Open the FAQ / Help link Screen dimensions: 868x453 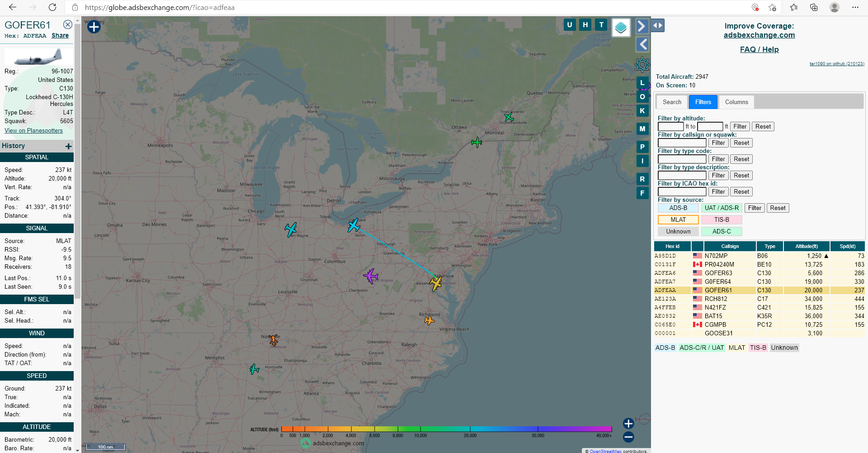coord(759,49)
